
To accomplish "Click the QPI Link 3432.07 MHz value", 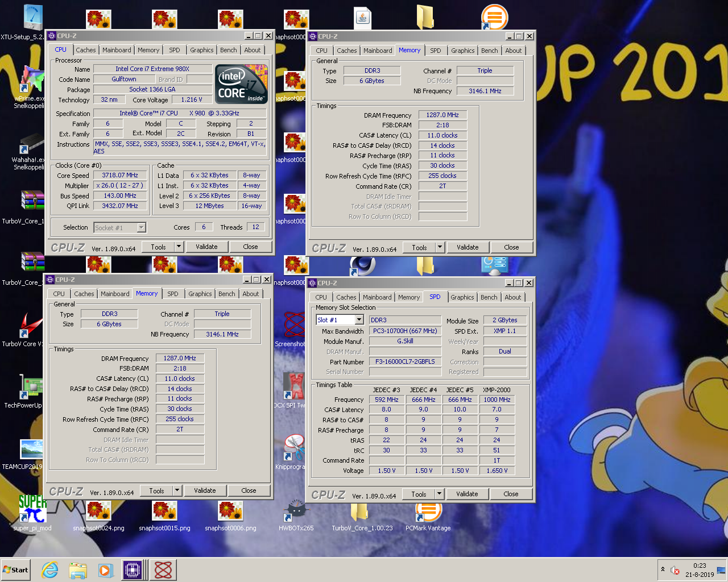I will pyautogui.click(x=120, y=206).
